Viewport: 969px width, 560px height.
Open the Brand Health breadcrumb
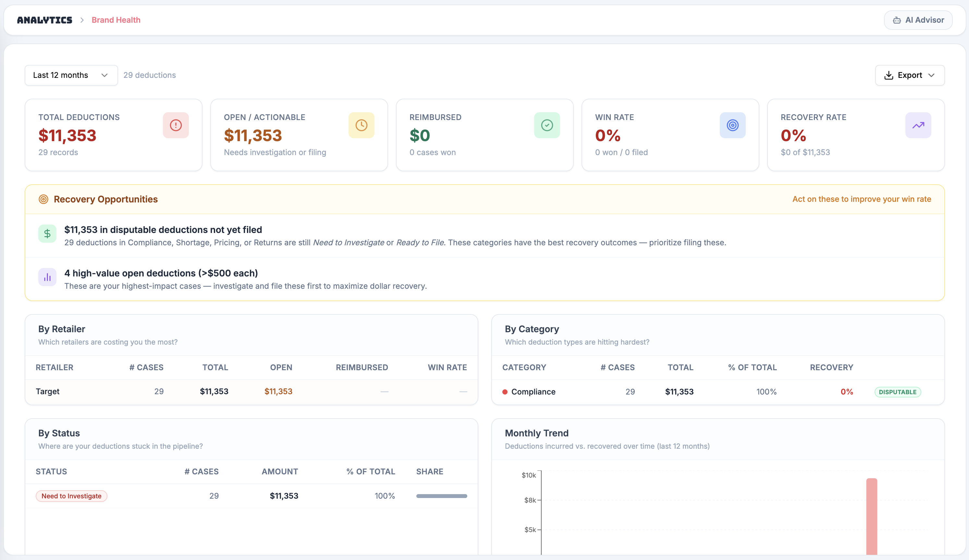coord(116,20)
